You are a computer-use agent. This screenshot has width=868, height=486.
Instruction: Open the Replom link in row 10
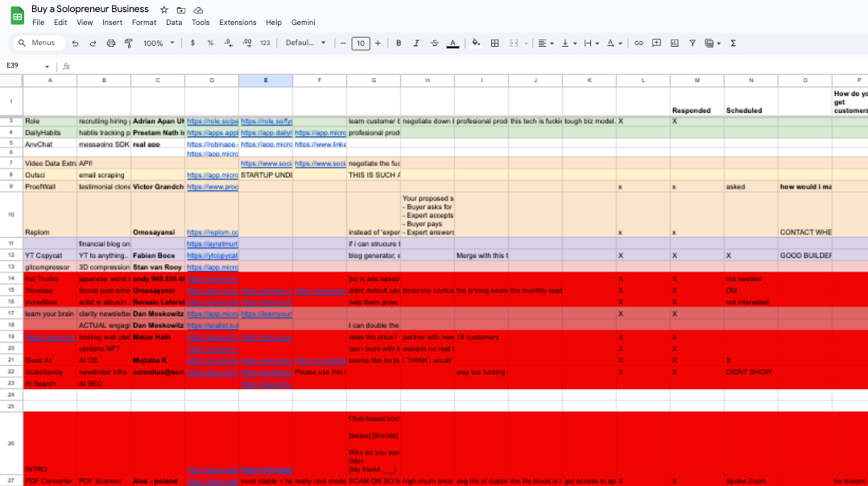tap(213, 232)
